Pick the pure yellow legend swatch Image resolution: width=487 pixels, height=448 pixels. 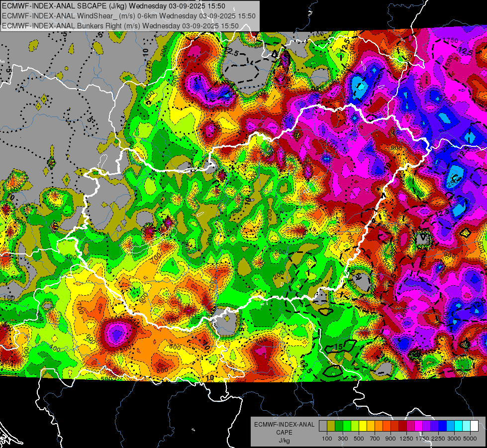(x=363, y=426)
